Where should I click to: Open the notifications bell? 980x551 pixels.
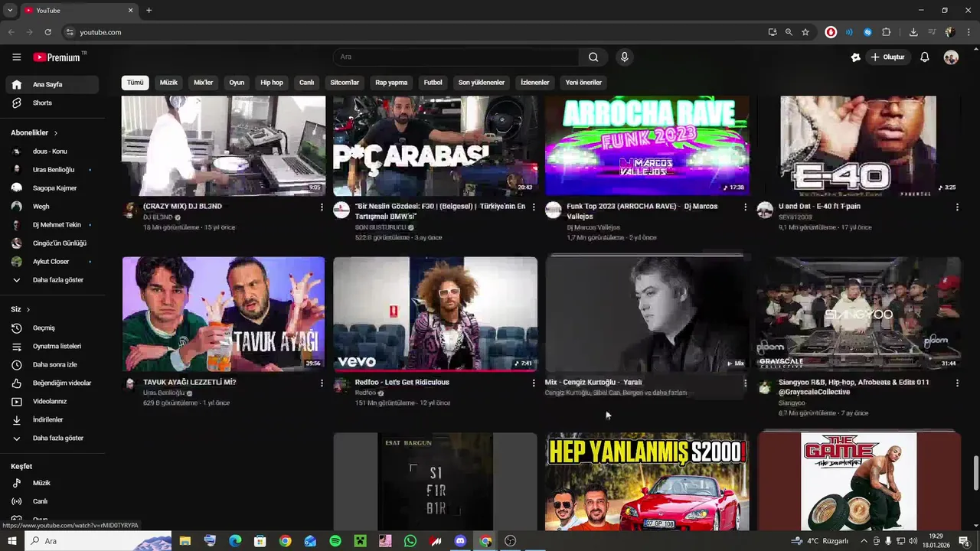point(925,57)
